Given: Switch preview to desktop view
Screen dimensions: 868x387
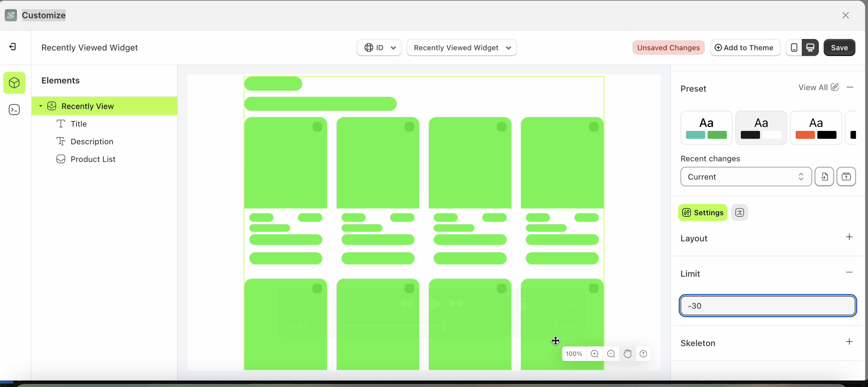Looking at the screenshot, I should tap(810, 47).
